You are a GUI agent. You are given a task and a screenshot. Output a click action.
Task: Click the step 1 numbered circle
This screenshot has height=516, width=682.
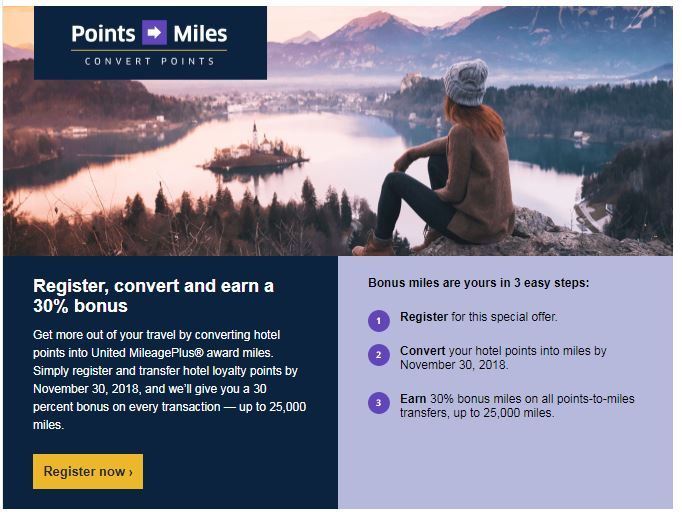tap(379, 321)
